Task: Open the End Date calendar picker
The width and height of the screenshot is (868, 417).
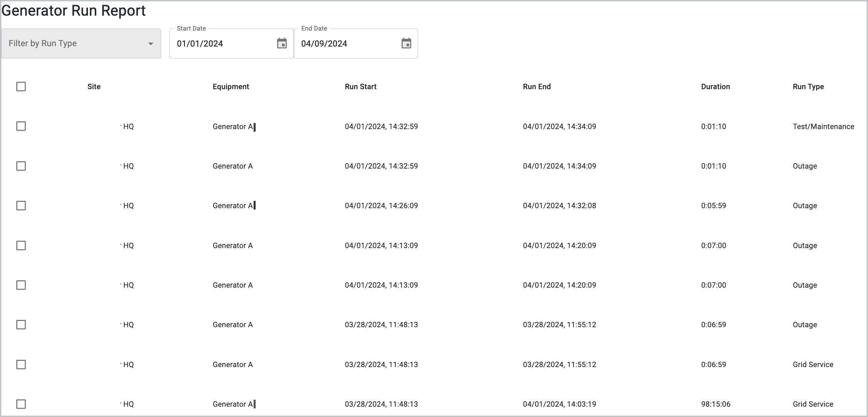Action: pyautogui.click(x=406, y=44)
